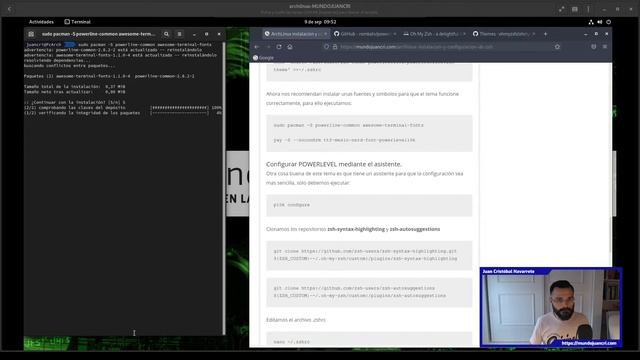640x360 pixels.
Task: Bookmark this page with the star icon
Action: point(557,47)
